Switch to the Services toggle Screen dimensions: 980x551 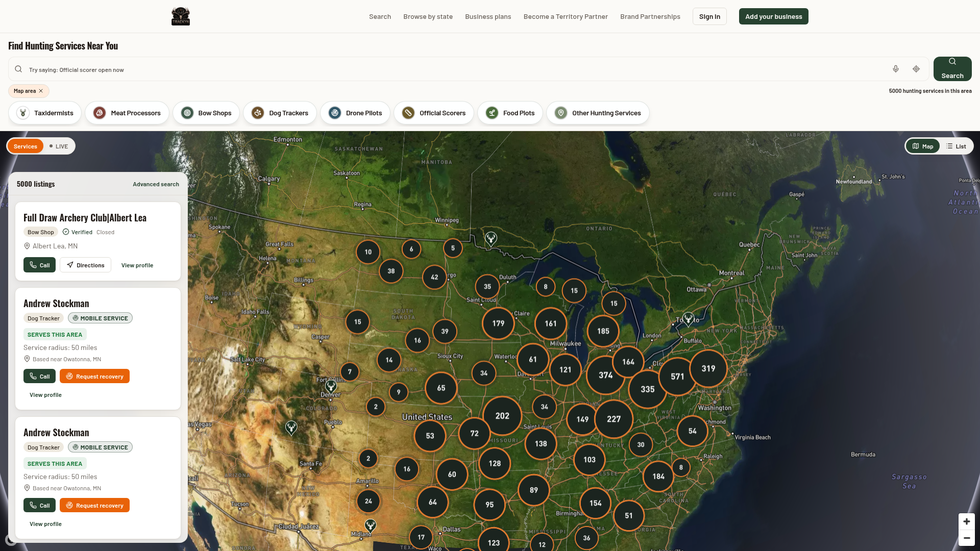(26, 146)
